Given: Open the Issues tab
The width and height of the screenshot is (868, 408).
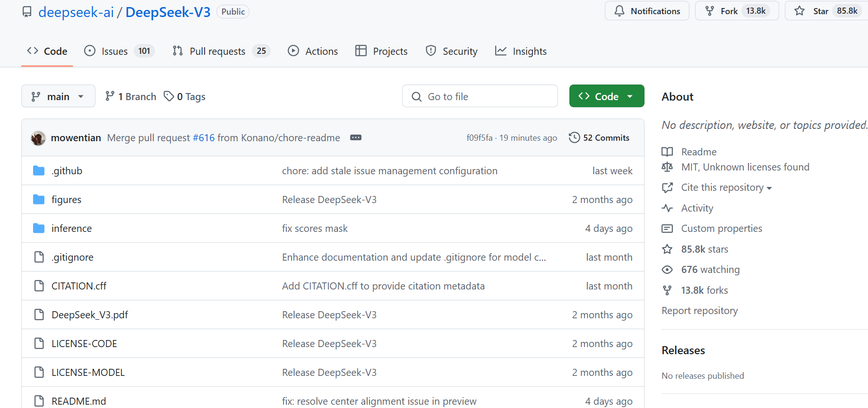Looking at the screenshot, I should coord(119,51).
